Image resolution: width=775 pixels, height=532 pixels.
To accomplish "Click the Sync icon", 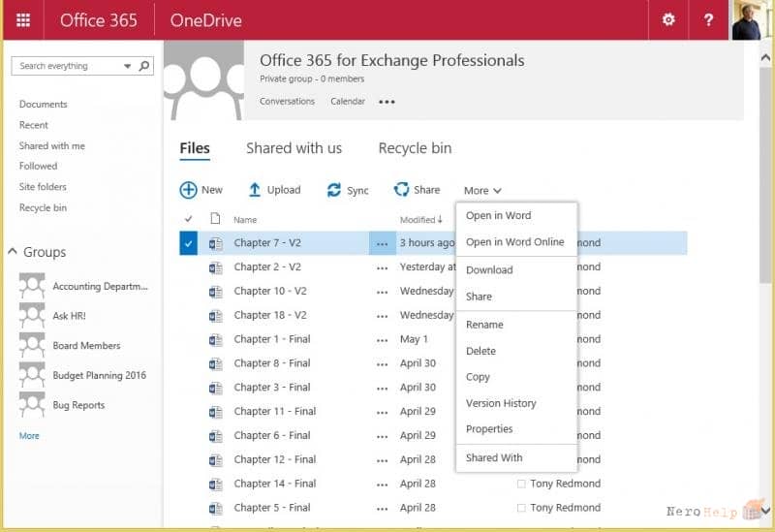I will click(334, 190).
